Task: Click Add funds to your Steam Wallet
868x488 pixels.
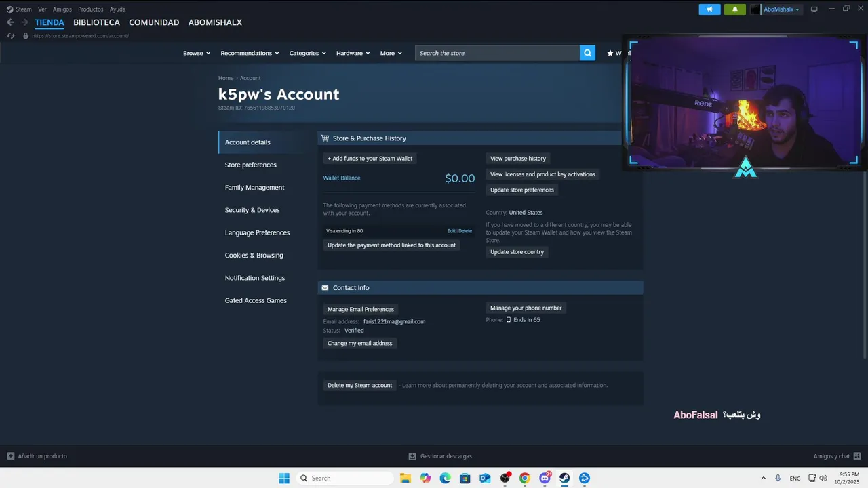Action: [370, 158]
